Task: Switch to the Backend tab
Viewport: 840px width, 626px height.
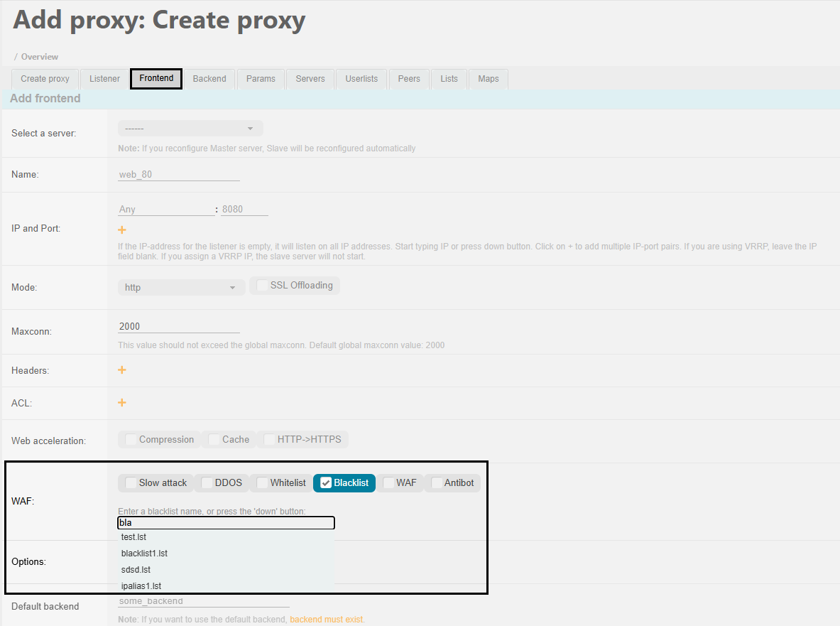Action: (x=209, y=79)
